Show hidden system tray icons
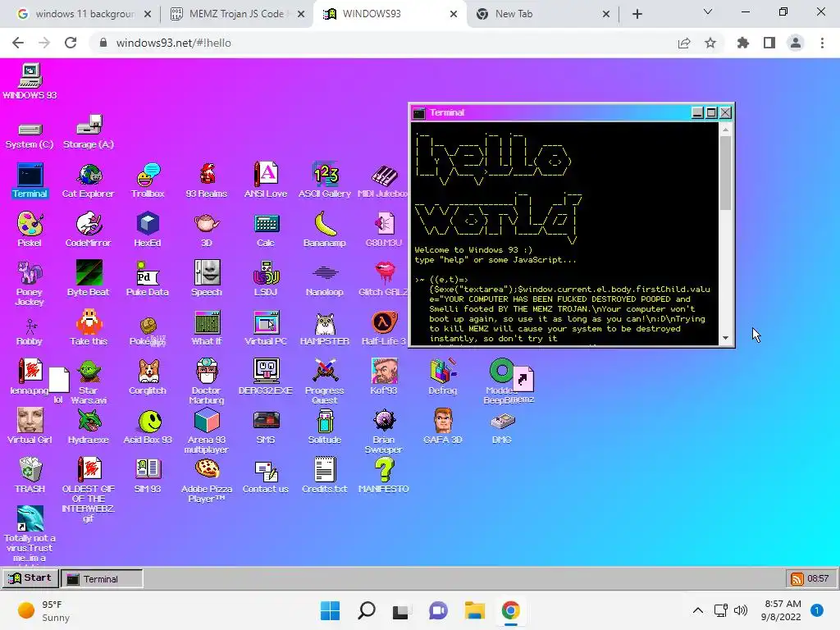 coord(697,610)
